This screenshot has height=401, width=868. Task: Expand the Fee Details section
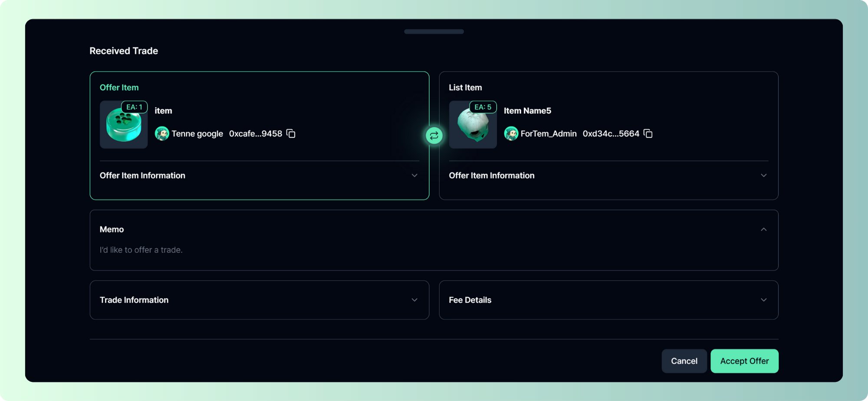tap(763, 300)
